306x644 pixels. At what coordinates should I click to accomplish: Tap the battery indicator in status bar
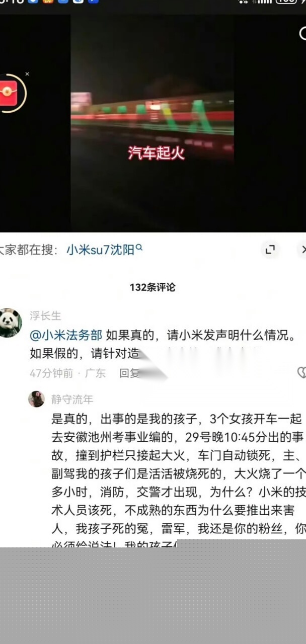pos(285,2)
